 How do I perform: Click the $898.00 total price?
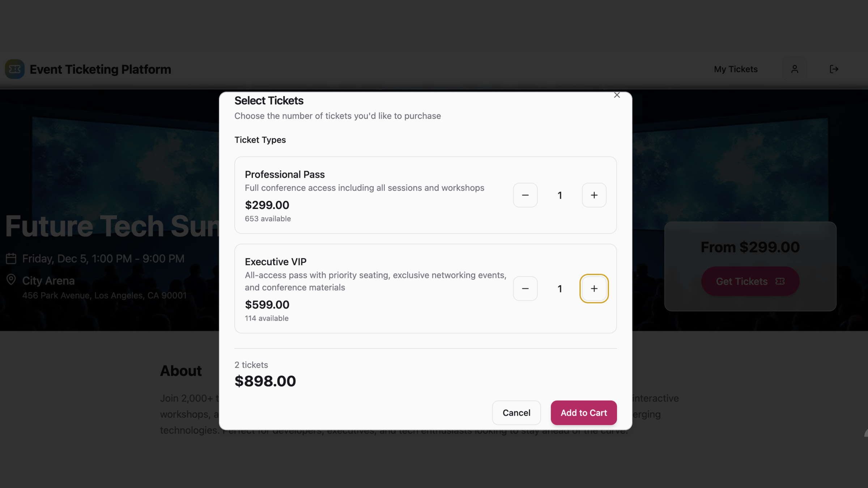point(265,381)
